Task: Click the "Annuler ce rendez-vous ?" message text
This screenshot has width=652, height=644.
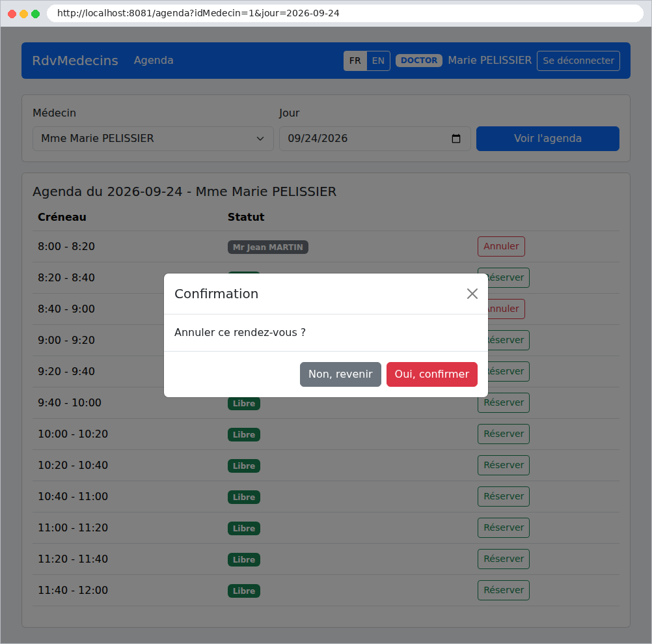Action: click(x=240, y=332)
